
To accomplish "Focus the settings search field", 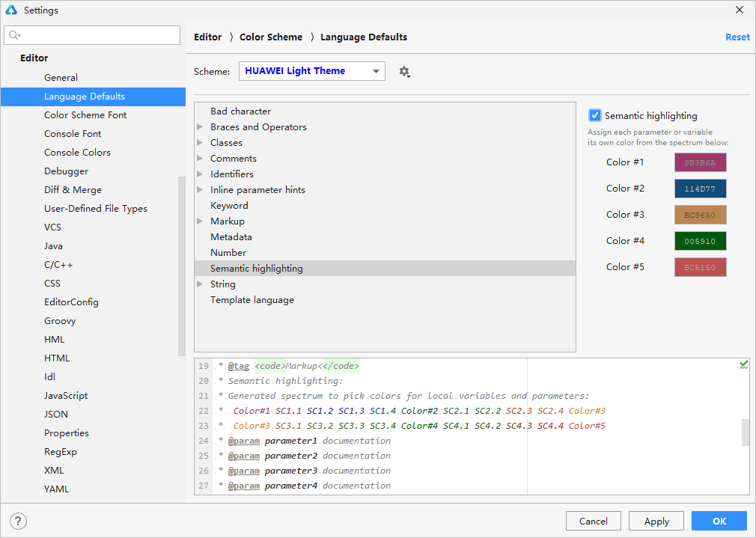I will coord(92,35).
